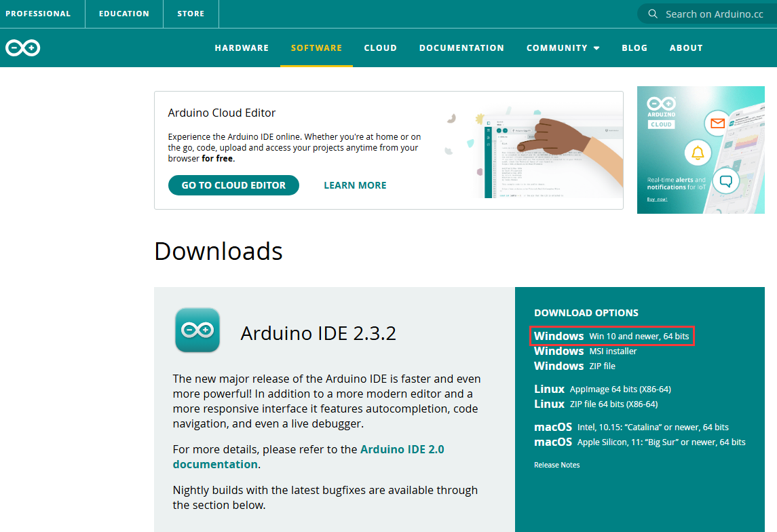Click the Arduino infinity logo in header
Viewport: 777px width, 532px height.
click(23, 48)
